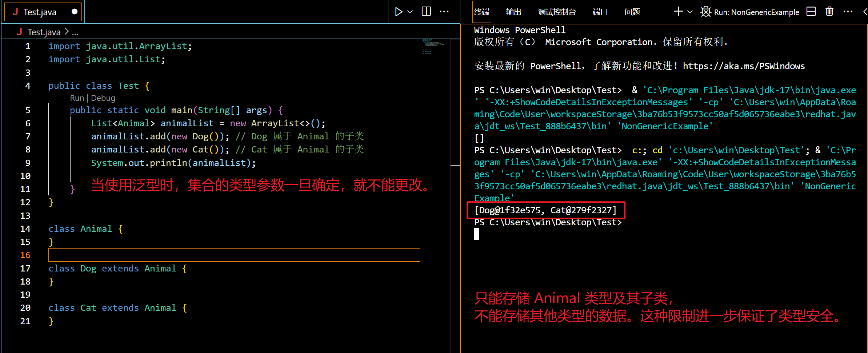Click 'System.out.println(animalList);' statement
Screen dimensions: 868x353
click(173, 163)
